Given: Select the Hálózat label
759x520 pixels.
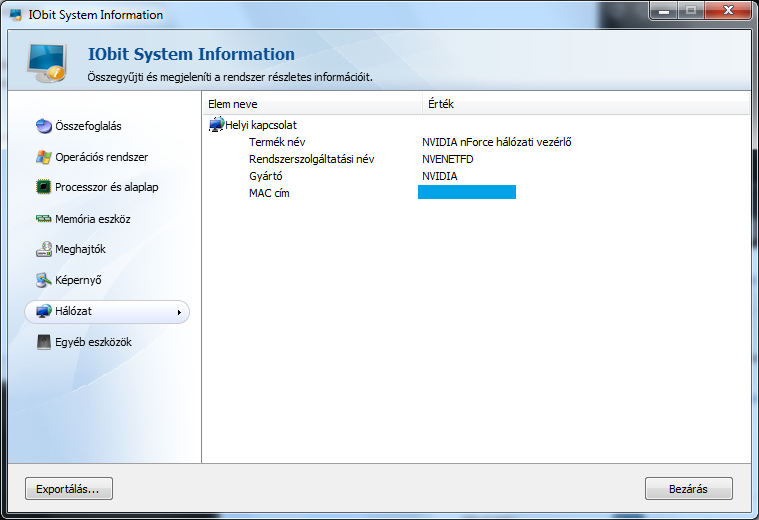Looking at the screenshot, I should pos(73,311).
